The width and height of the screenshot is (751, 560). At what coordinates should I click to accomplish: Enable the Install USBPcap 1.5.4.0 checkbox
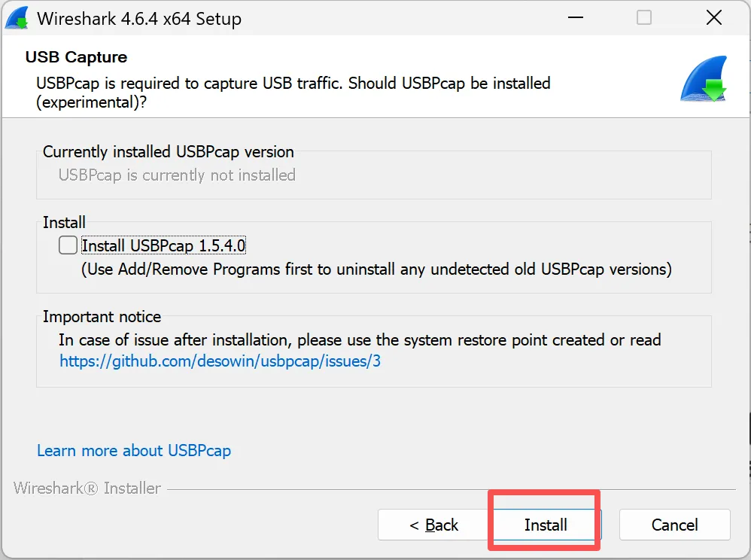click(x=68, y=245)
